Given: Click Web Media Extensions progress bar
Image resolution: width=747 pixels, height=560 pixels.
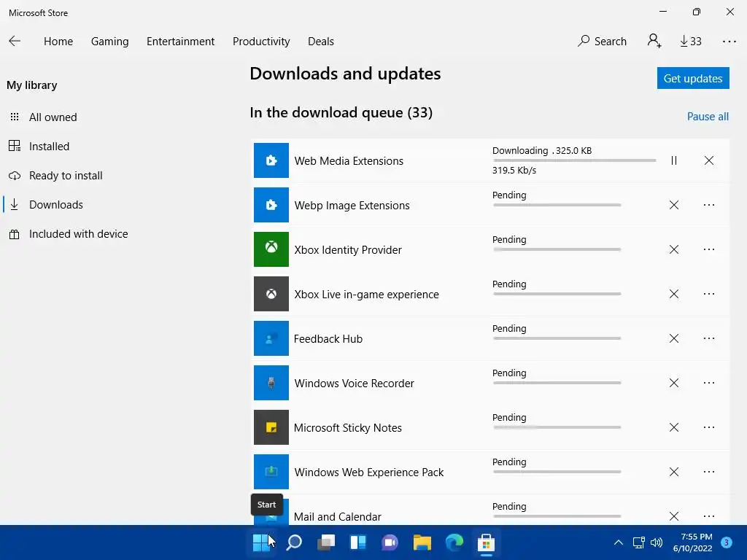Looking at the screenshot, I should click(x=574, y=160).
